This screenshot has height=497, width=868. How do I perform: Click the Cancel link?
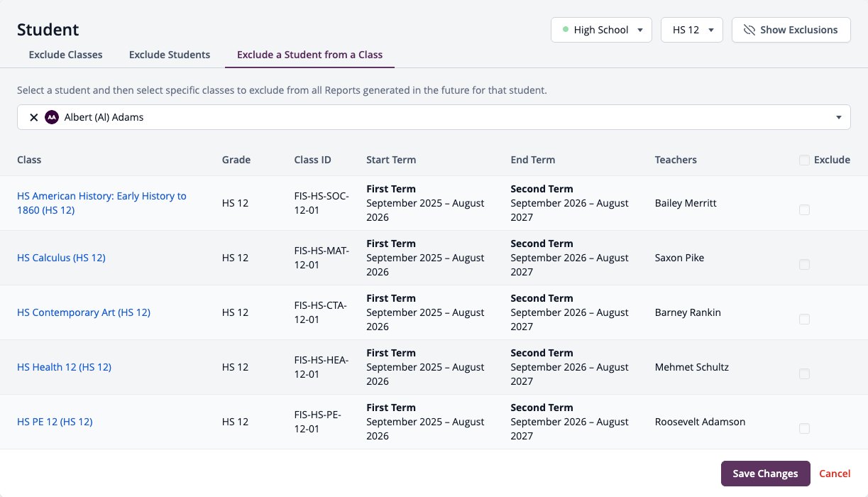click(x=835, y=474)
